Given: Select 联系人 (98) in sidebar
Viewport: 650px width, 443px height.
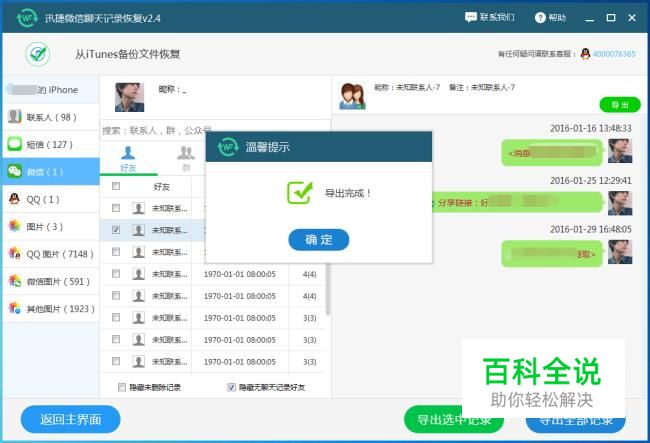Looking at the screenshot, I should click(x=51, y=117).
